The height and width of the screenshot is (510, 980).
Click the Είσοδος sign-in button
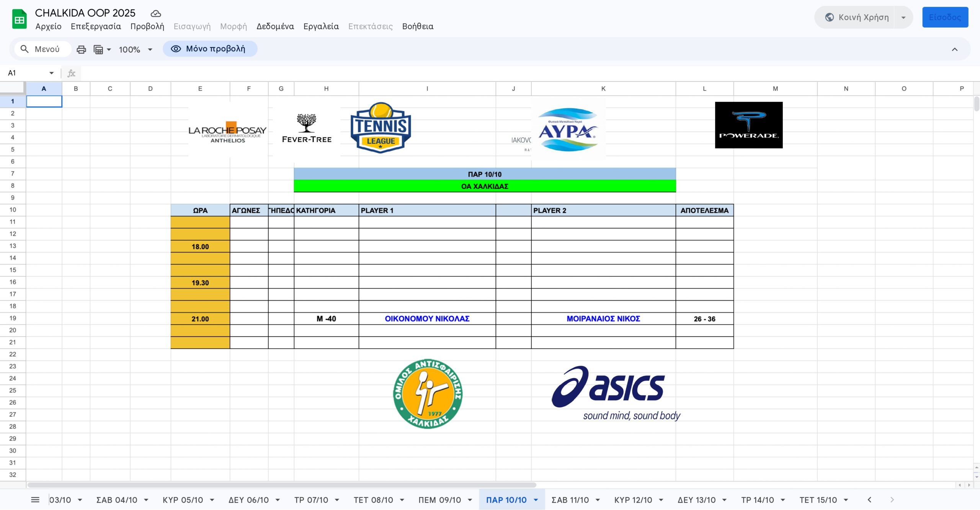(x=945, y=17)
